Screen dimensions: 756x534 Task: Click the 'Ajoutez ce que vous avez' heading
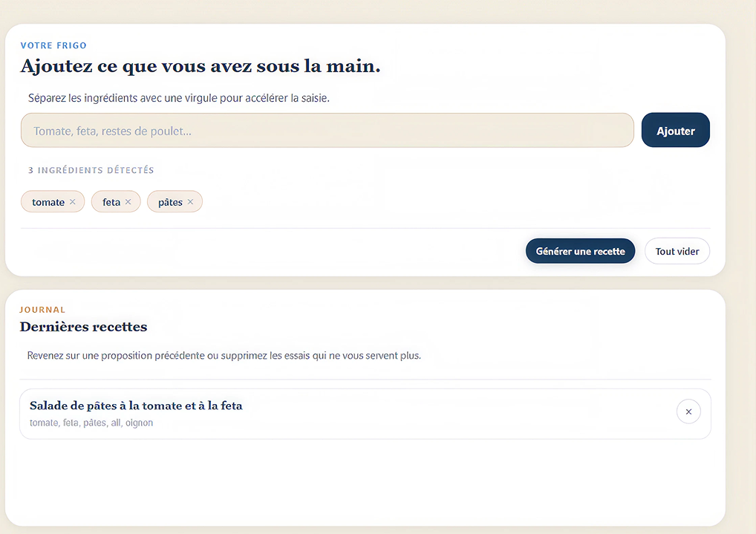pyautogui.click(x=200, y=66)
